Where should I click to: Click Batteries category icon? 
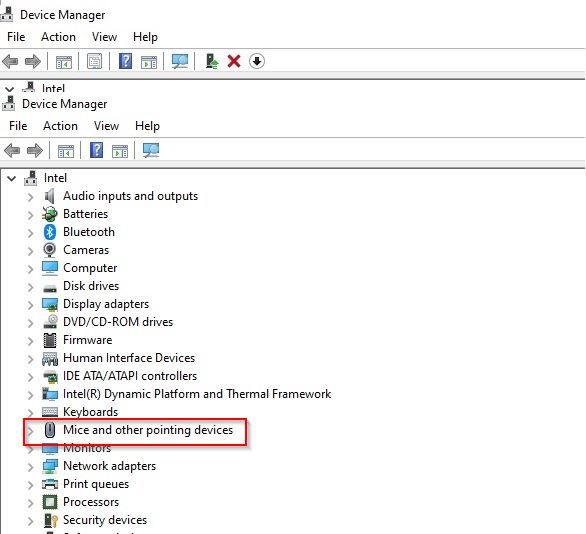pos(50,214)
